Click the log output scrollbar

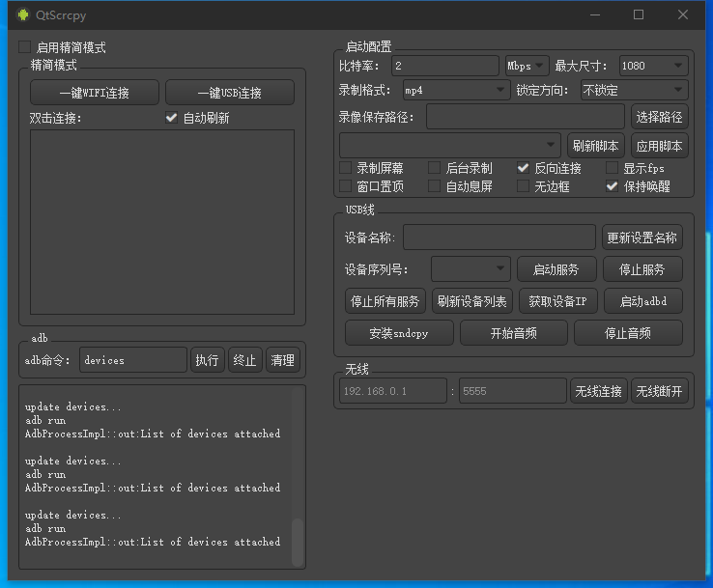pyautogui.click(x=298, y=541)
